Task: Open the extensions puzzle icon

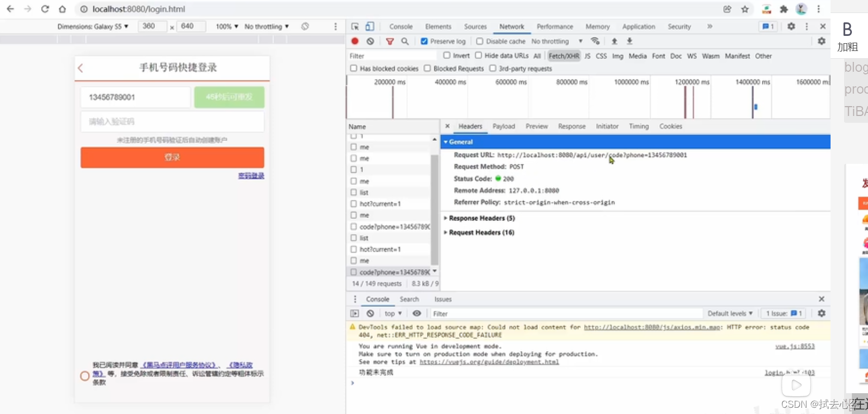Action: coord(784,9)
